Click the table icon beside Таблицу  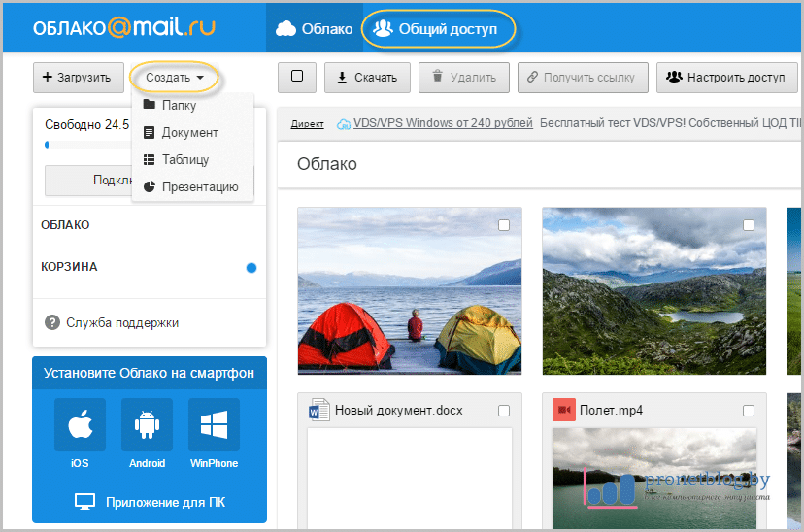pos(150,159)
